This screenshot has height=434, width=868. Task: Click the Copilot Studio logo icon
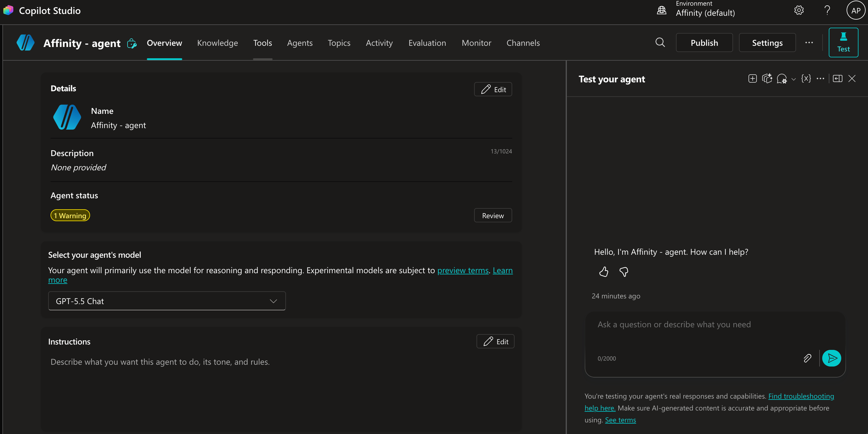[8, 10]
